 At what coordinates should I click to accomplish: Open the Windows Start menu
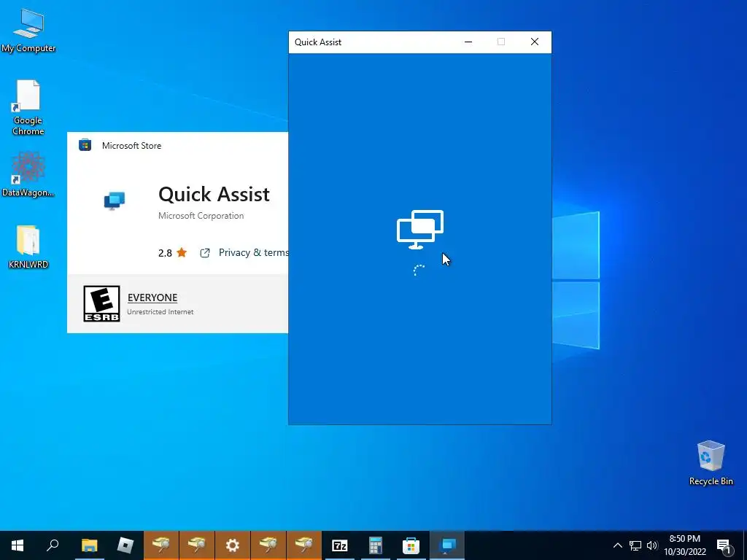[18, 545]
